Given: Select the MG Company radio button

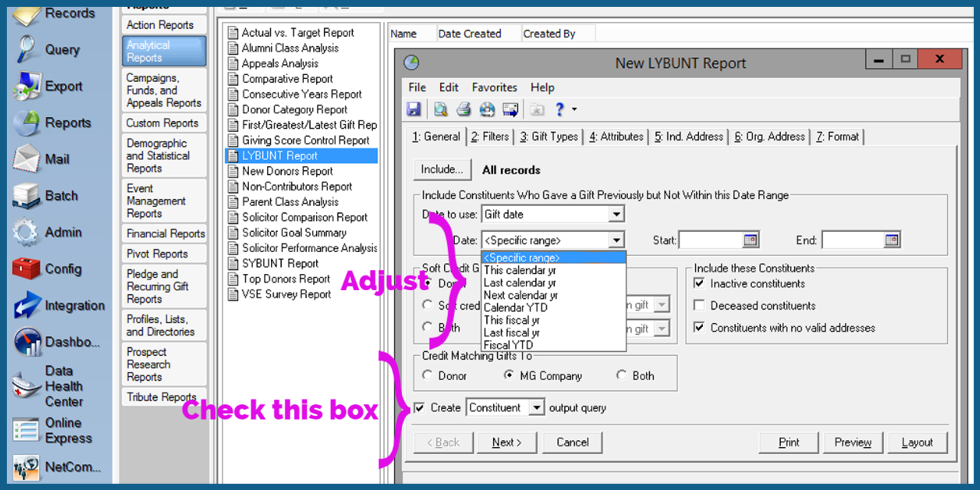Looking at the screenshot, I should click(x=509, y=376).
